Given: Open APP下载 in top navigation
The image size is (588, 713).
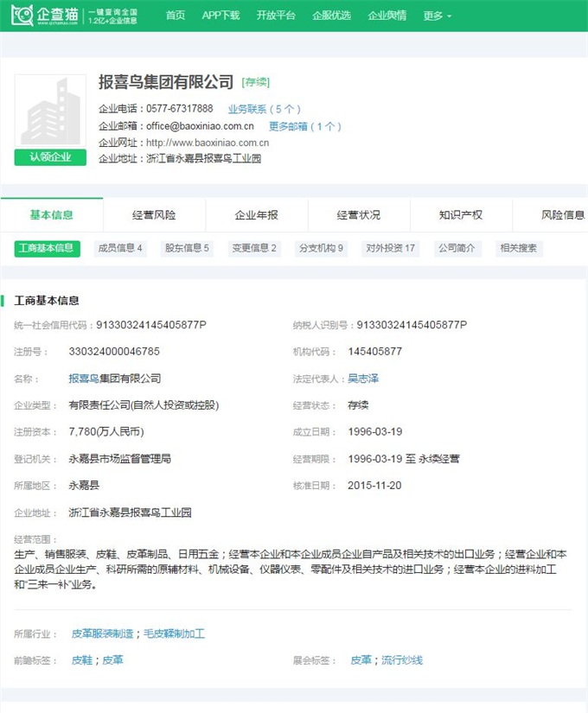Looking at the screenshot, I should [x=220, y=16].
